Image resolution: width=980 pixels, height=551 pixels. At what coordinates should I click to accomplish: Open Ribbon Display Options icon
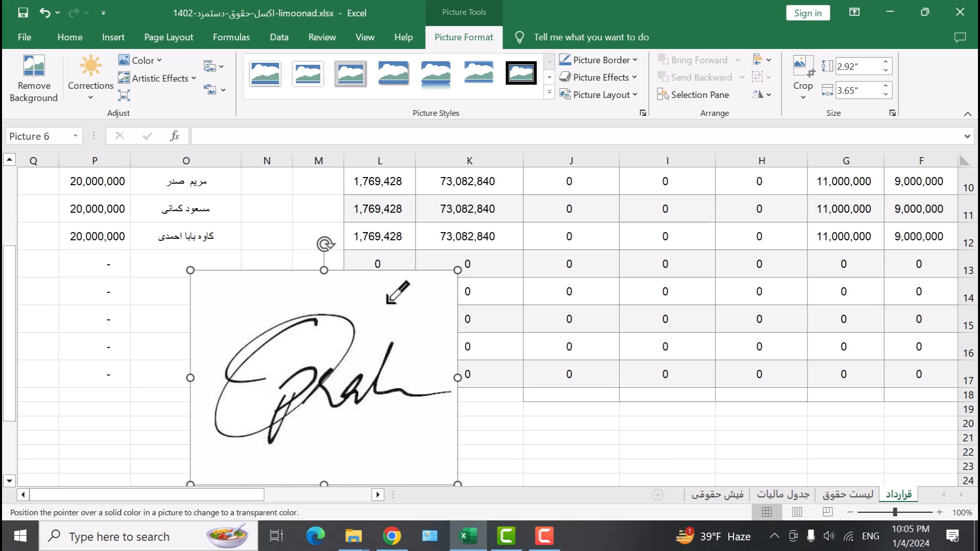pyautogui.click(x=854, y=12)
